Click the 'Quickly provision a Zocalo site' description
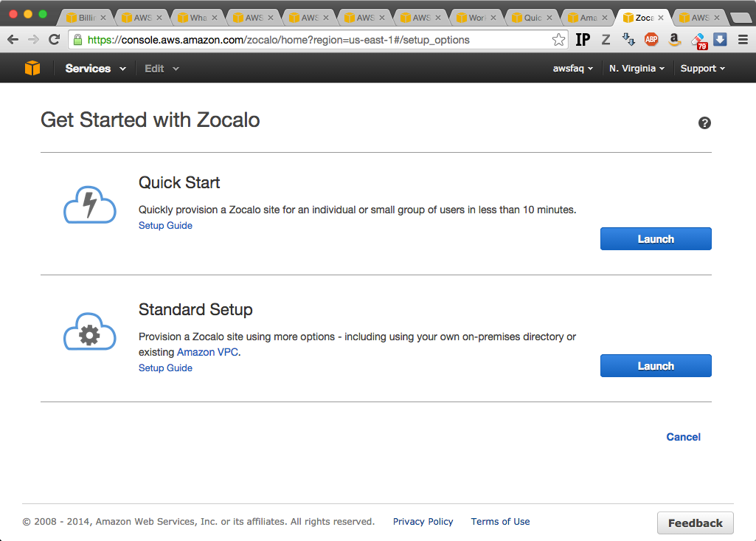The image size is (756, 541). pos(357,210)
